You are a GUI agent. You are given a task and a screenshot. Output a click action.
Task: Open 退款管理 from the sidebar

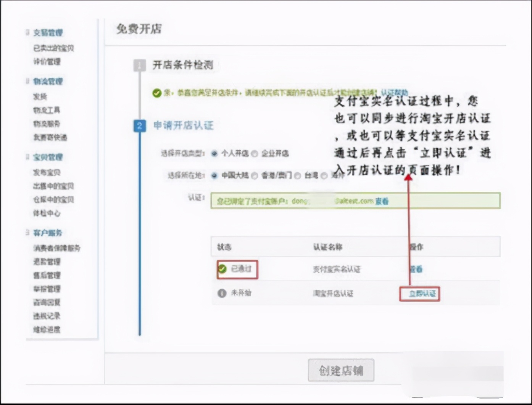pyautogui.click(x=46, y=262)
